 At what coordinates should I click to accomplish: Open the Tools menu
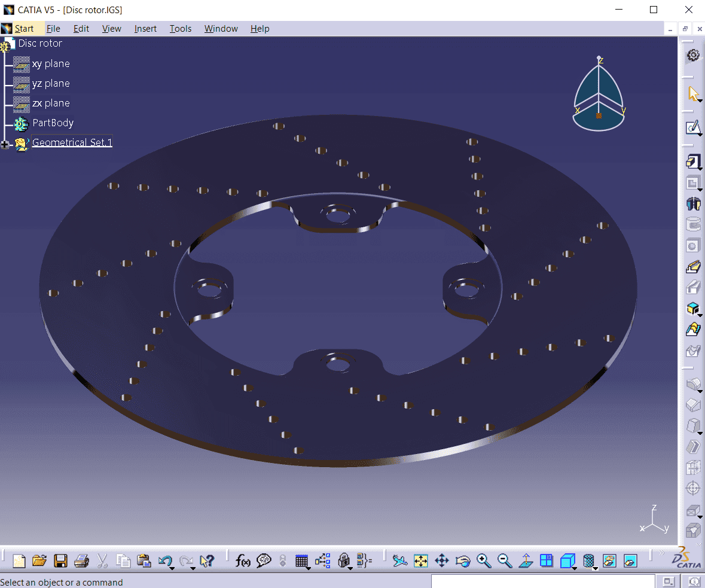180,29
